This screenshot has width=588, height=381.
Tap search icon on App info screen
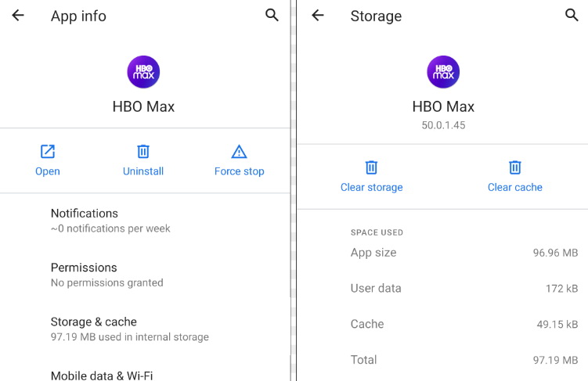272,15
